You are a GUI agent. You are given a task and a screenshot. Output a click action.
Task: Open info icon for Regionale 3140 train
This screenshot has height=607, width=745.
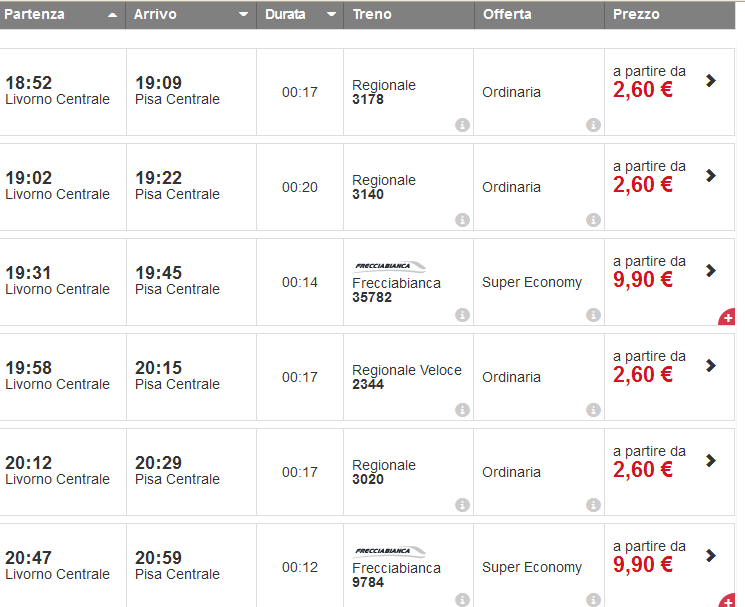[x=462, y=220]
